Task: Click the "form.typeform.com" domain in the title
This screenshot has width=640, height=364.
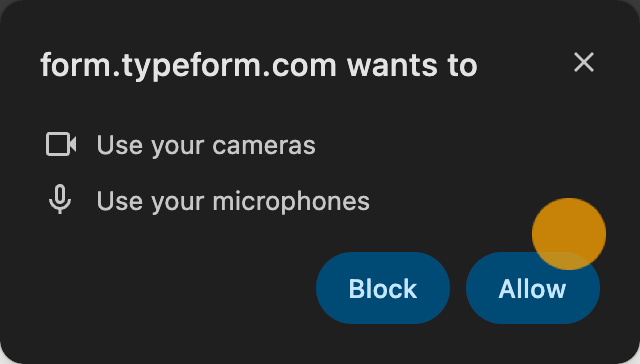Action: 188,65
